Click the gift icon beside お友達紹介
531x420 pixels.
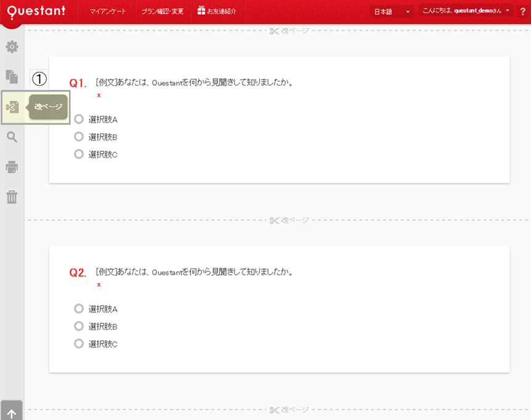click(201, 10)
